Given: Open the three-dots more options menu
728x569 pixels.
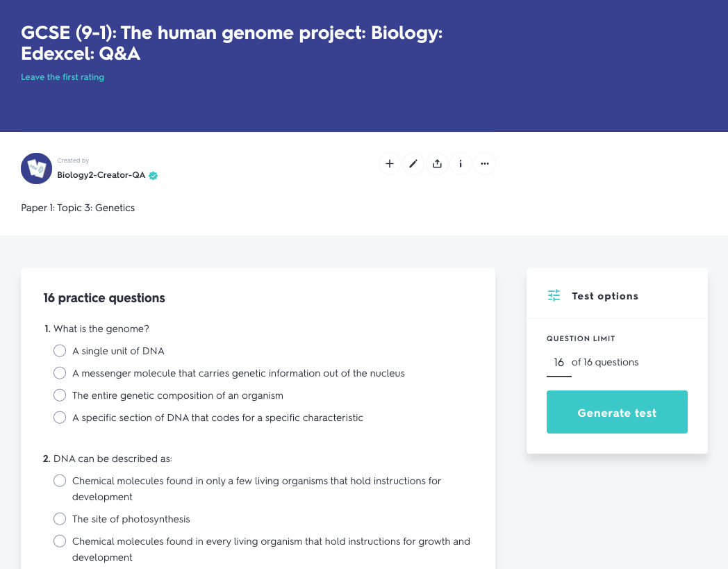Looking at the screenshot, I should click(484, 164).
